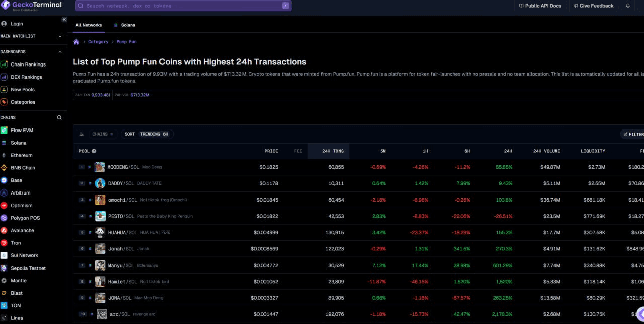Click the Polygon POS chain icon
This screenshot has width=644, height=324.
coord(4,218)
